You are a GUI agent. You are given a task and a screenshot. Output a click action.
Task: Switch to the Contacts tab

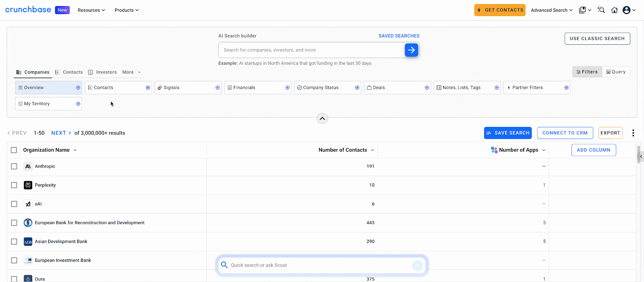coord(69,72)
